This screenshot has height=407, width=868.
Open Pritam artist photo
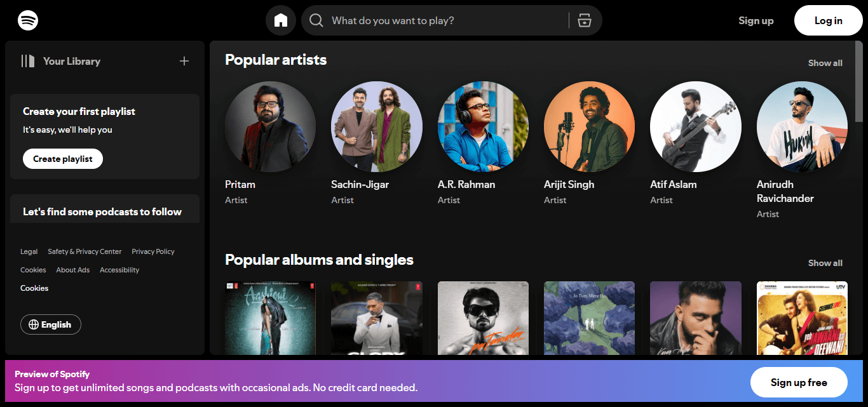point(270,126)
